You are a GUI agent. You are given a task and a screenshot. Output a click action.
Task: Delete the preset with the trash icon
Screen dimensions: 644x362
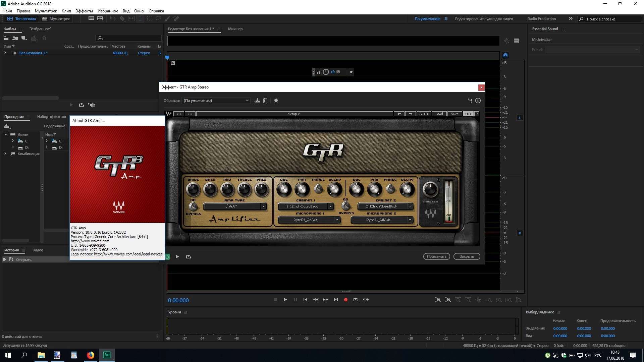(265, 100)
